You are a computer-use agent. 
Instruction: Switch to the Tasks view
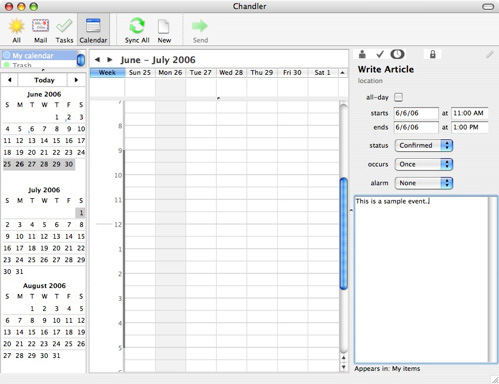tap(64, 31)
